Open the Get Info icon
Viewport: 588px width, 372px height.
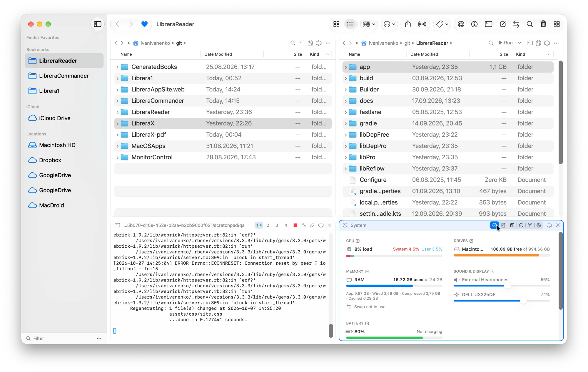[x=474, y=24]
